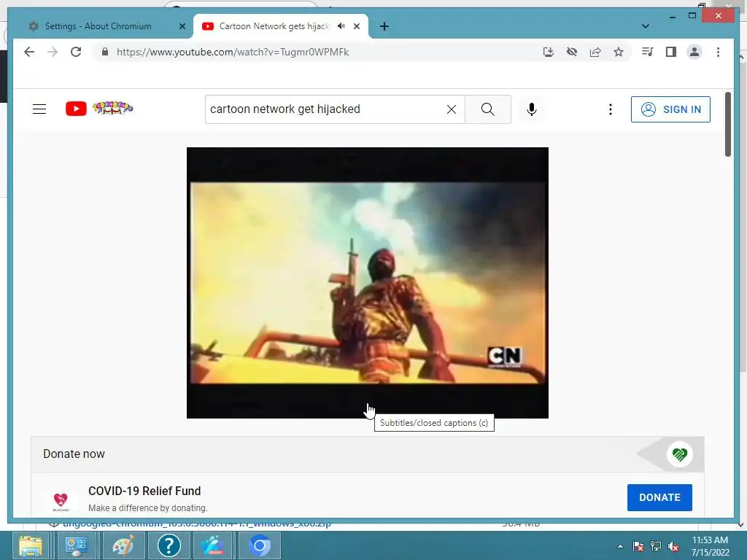Open the Help question mark taskbar icon

point(169,545)
